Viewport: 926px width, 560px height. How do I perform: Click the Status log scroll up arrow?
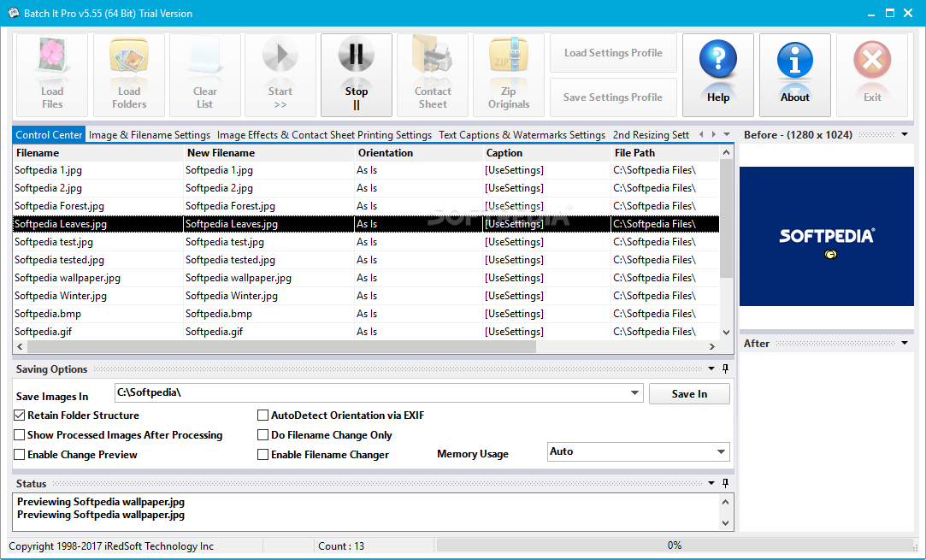[725, 502]
